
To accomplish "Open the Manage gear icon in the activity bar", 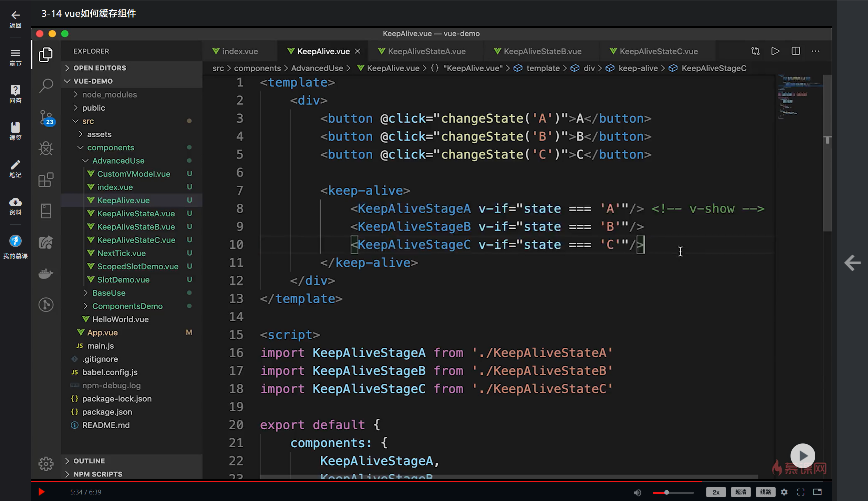I will [x=46, y=464].
